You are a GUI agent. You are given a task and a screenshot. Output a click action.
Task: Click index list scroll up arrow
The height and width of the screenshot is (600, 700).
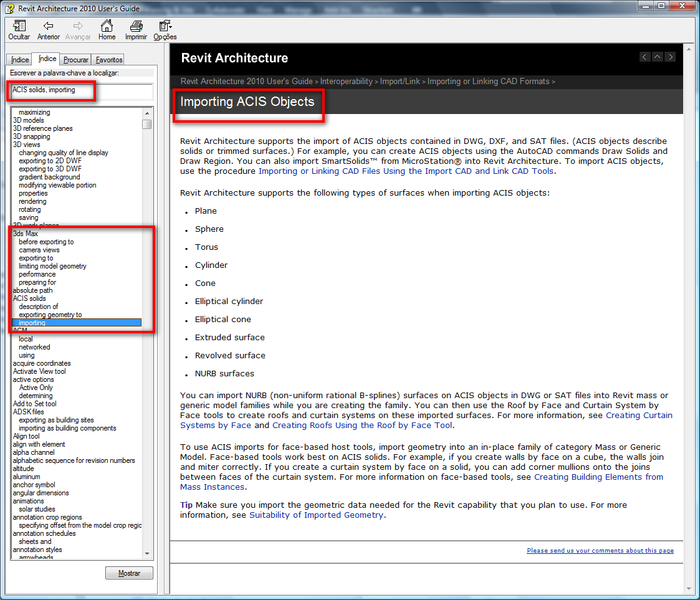(147, 113)
